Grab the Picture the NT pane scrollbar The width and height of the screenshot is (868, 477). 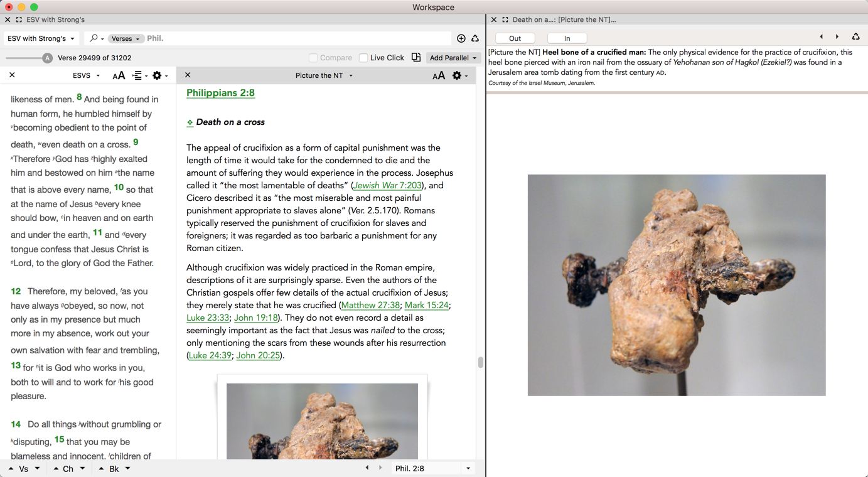pos(481,362)
